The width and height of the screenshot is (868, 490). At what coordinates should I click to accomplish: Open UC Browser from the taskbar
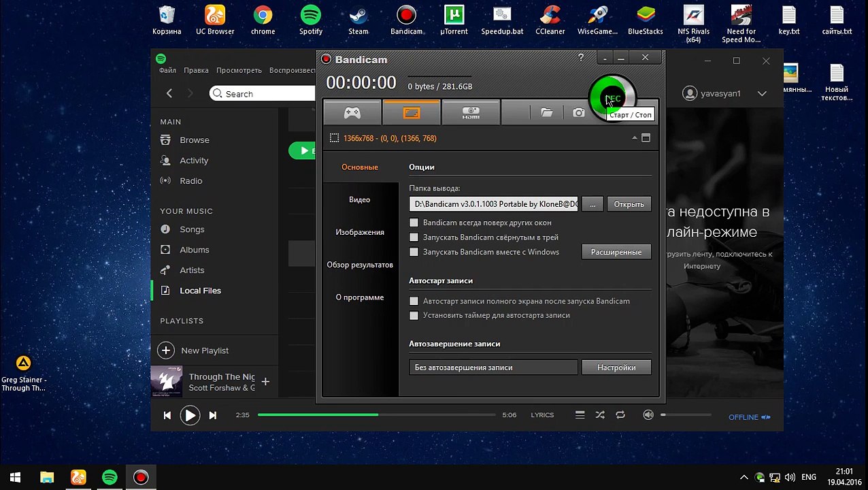pyautogui.click(x=78, y=478)
